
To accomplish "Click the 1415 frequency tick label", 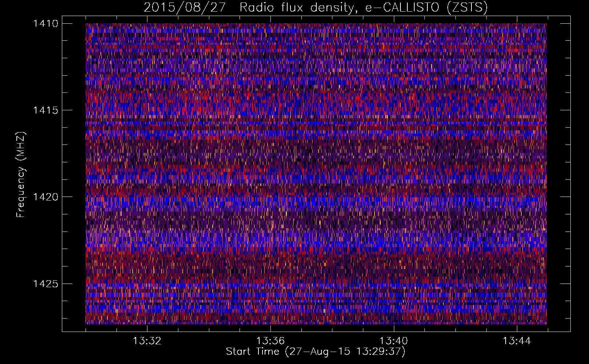I will (46, 110).
